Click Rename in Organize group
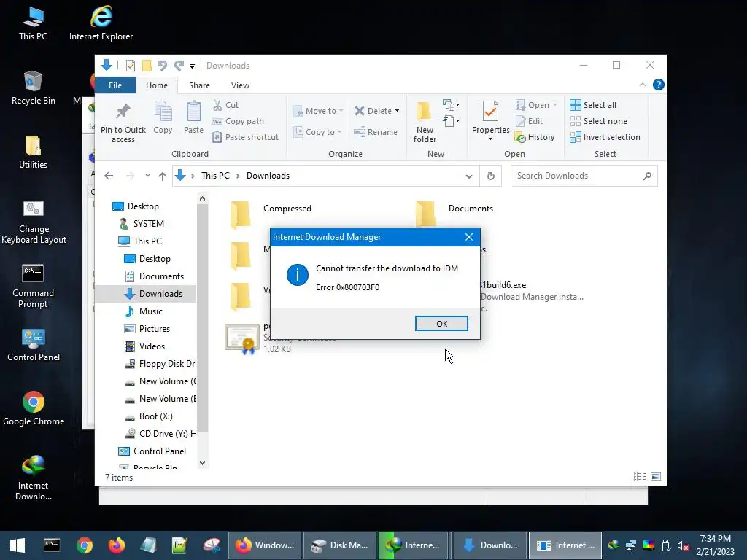 376,132
